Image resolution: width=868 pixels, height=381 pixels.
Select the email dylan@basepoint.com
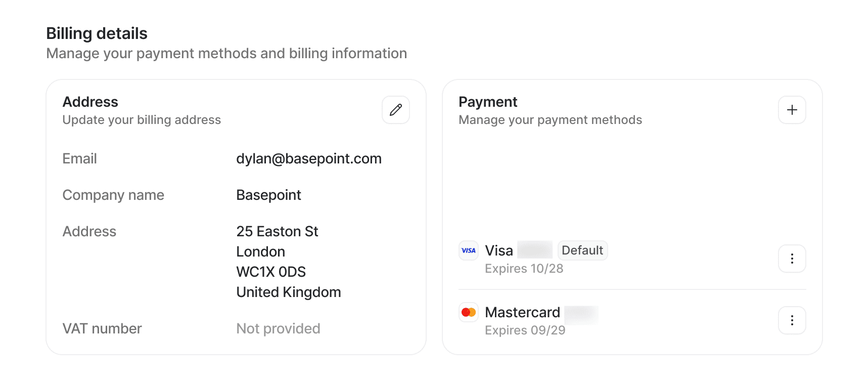pyautogui.click(x=308, y=159)
